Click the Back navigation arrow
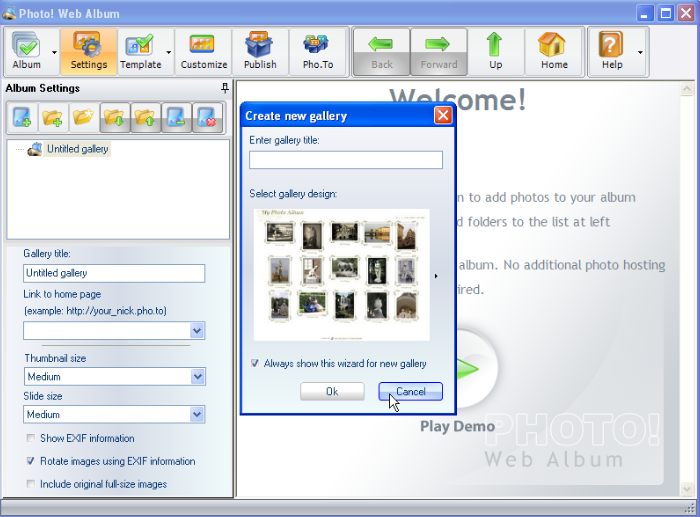The image size is (700, 517). (x=382, y=52)
